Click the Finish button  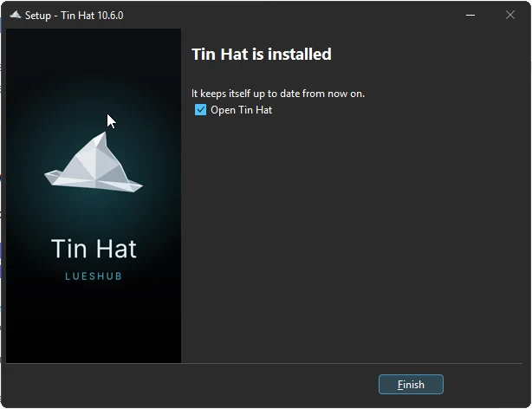[x=411, y=384]
